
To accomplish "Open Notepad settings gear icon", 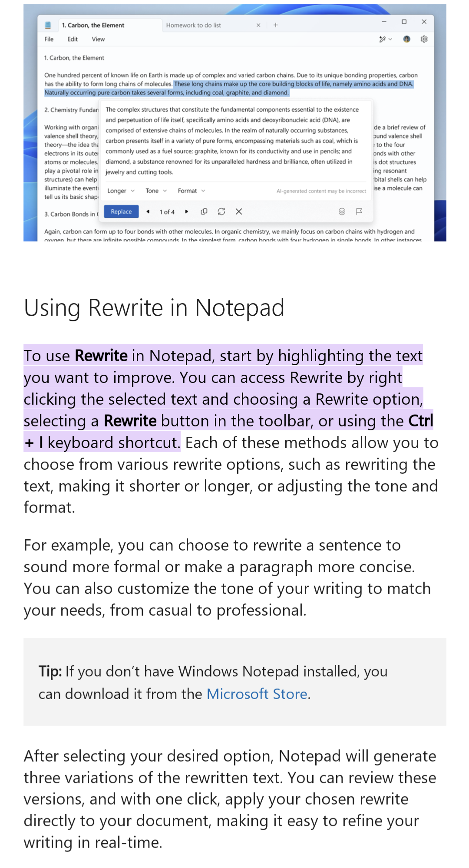I will point(424,39).
